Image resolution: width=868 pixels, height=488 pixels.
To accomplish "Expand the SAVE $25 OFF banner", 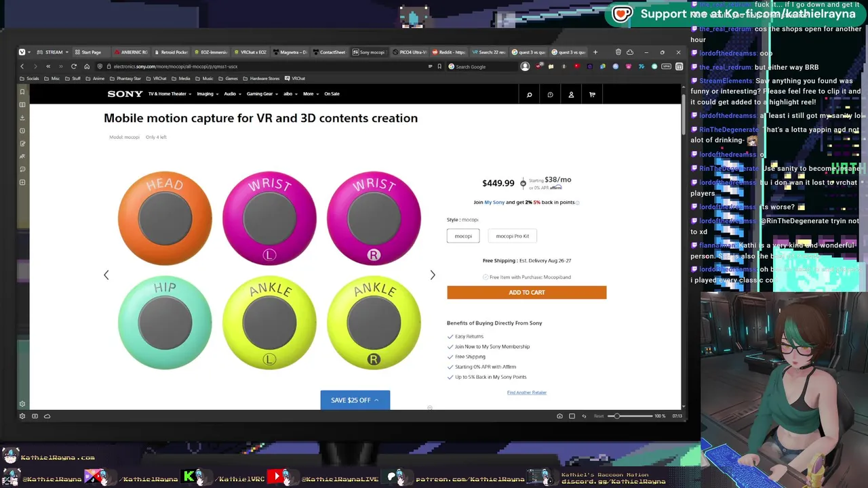I will (x=355, y=400).
